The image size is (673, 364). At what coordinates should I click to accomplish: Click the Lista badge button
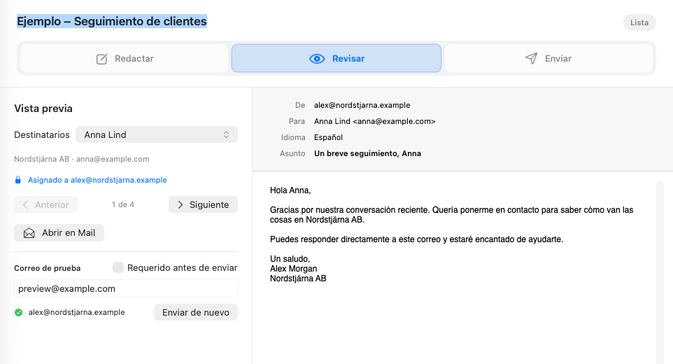click(x=639, y=22)
